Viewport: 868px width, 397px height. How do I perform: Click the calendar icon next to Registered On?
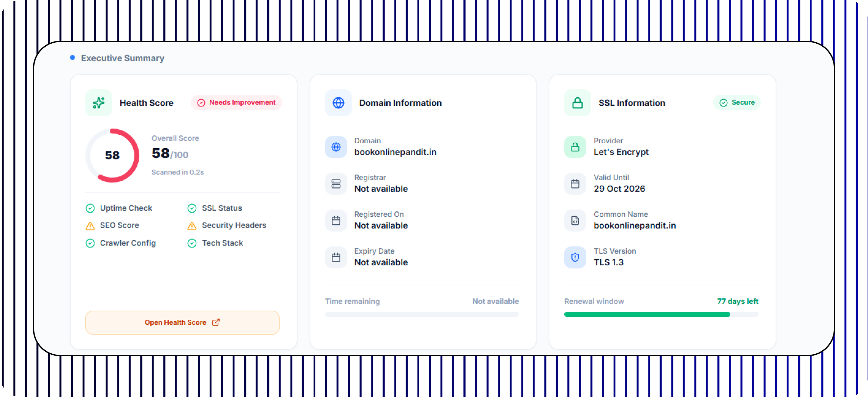coord(336,221)
